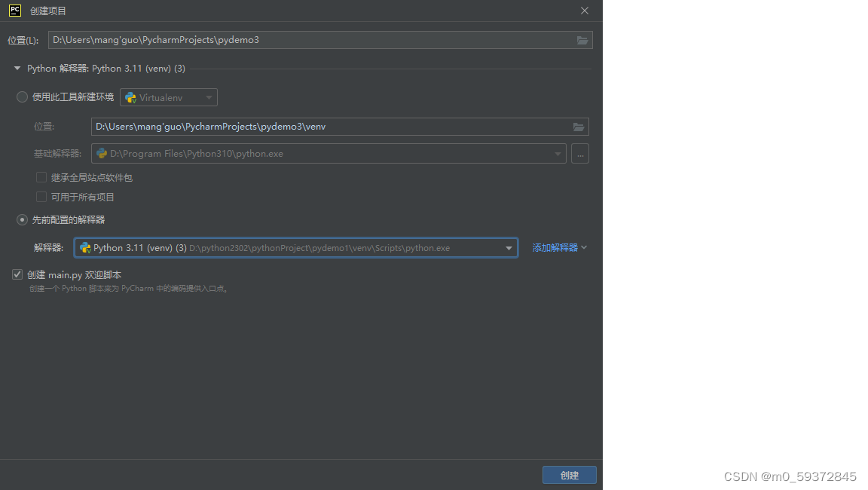Click the '基础解释器:' label
This screenshot has height=490, width=868.
tap(57, 153)
